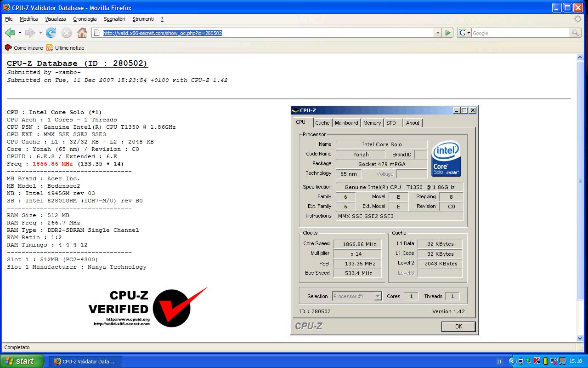
Task: Click the CPU-Z title bar icon
Action: coord(296,110)
